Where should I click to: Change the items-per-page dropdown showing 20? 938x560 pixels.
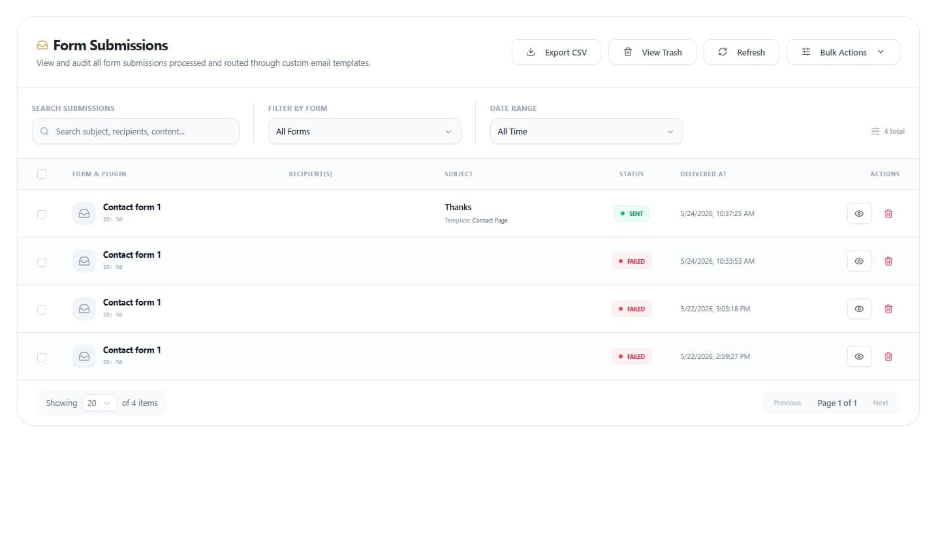point(99,403)
